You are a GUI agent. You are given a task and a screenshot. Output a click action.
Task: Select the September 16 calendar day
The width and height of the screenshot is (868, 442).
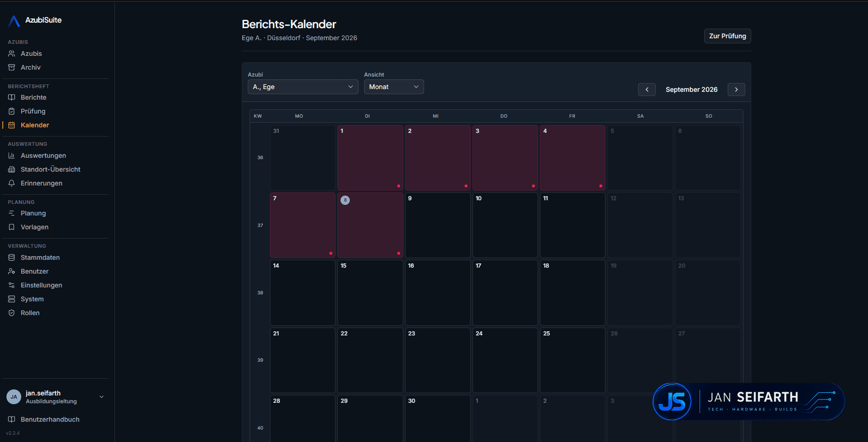(438, 293)
